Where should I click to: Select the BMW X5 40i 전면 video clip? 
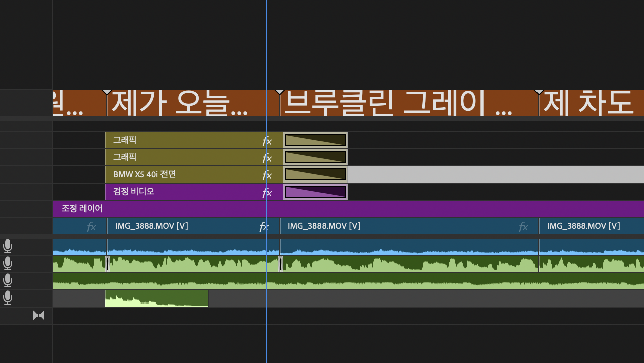click(x=177, y=174)
